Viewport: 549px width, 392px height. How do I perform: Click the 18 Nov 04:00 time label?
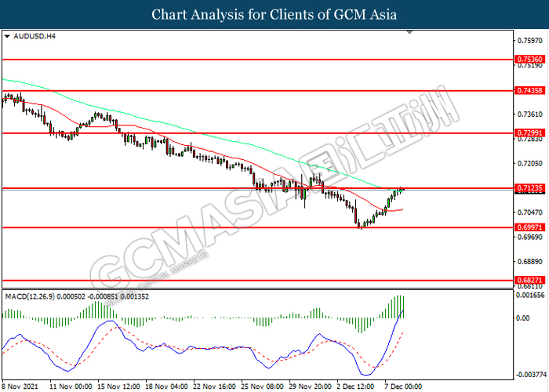pos(166,387)
